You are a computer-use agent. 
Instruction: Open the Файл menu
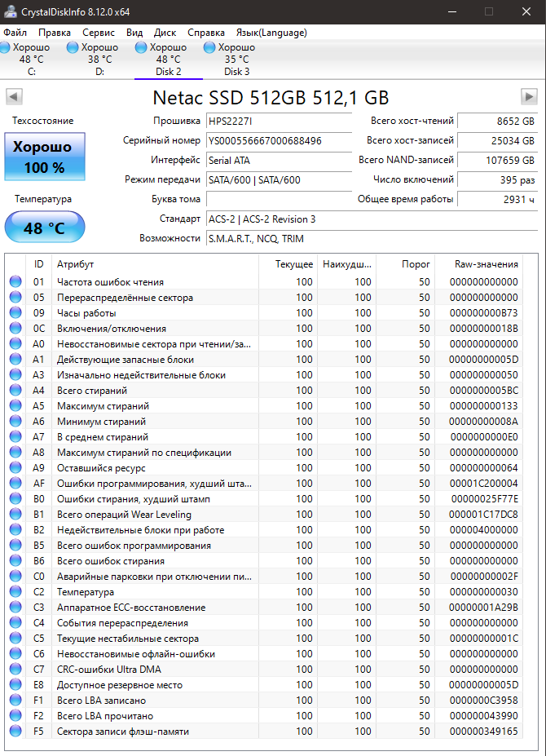(x=15, y=33)
